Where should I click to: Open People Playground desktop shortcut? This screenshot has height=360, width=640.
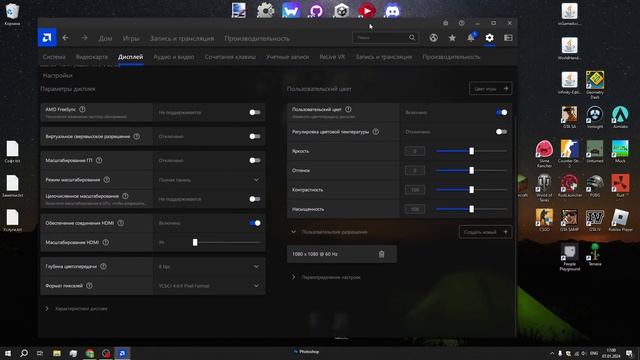click(570, 257)
